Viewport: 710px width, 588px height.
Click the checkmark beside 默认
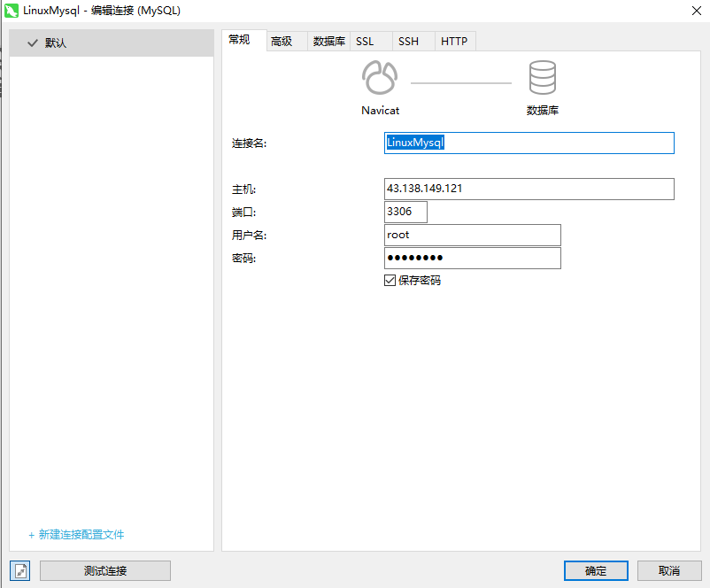click(x=33, y=43)
